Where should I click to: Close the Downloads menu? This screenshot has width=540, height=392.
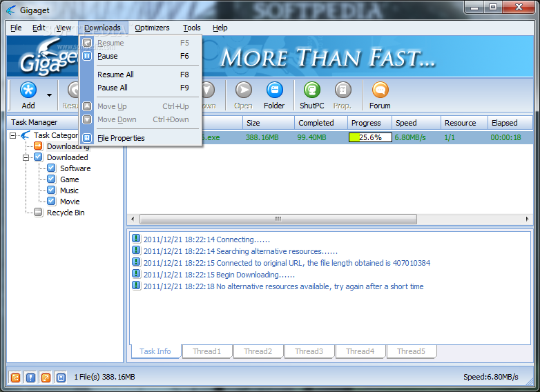coord(103,28)
